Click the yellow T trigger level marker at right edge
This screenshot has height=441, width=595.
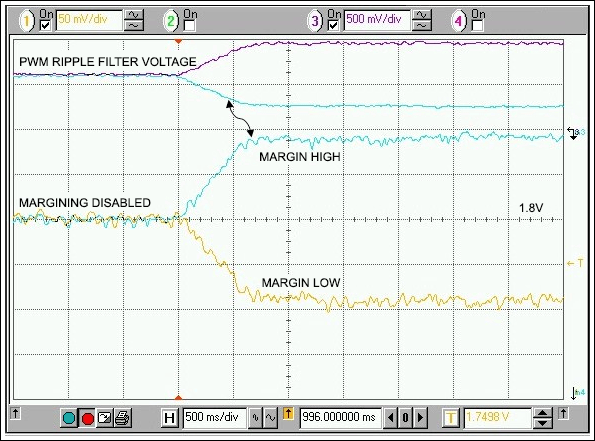point(575,263)
